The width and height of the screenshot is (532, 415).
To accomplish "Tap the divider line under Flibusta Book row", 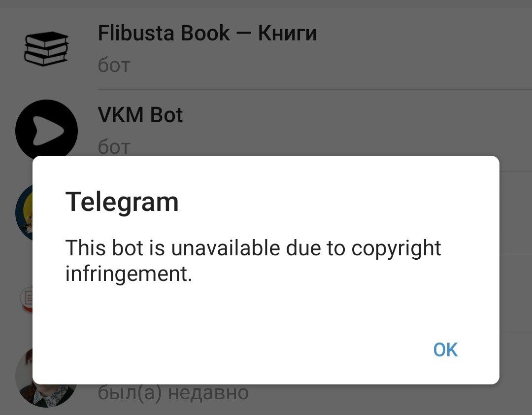I will click(x=315, y=90).
